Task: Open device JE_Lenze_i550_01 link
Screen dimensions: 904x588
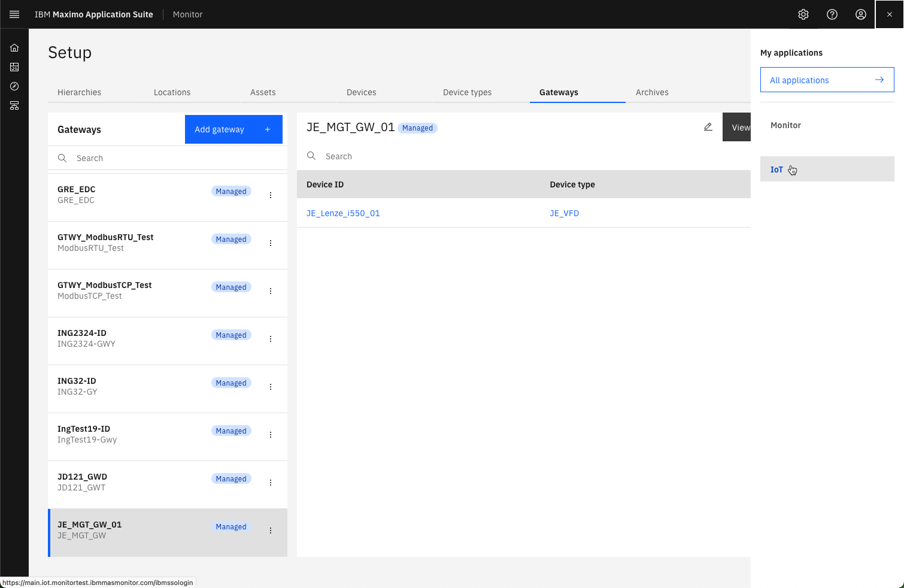Action: (343, 213)
